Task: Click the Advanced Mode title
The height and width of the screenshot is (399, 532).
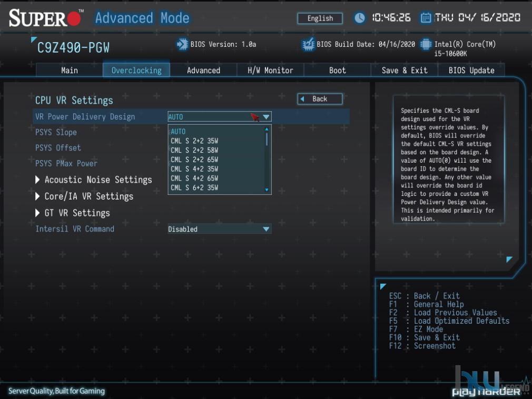Action: click(x=142, y=18)
